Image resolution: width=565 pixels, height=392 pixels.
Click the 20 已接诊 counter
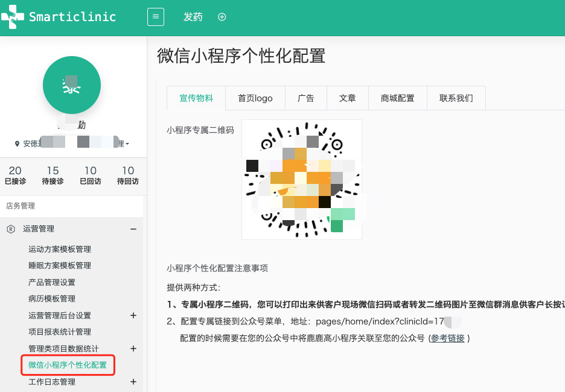coord(15,175)
